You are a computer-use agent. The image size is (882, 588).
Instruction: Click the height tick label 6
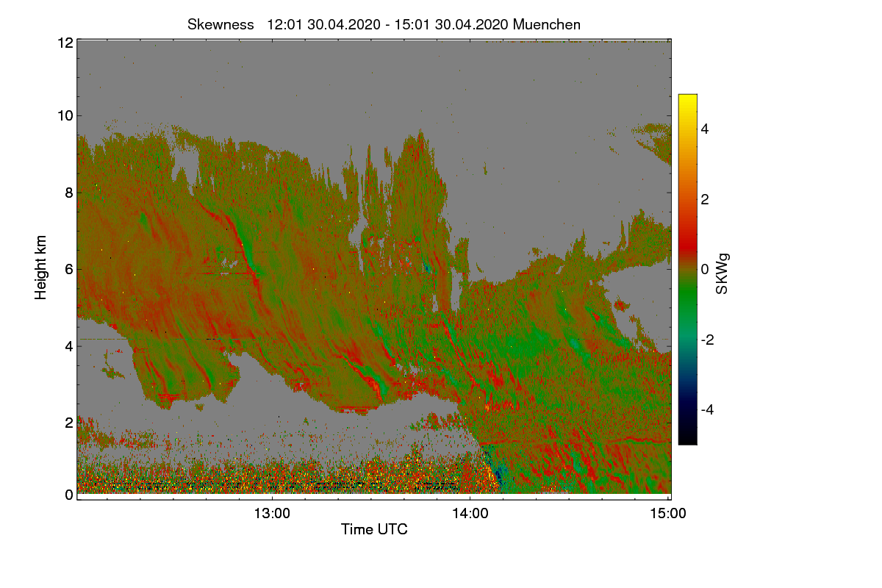(68, 269)
